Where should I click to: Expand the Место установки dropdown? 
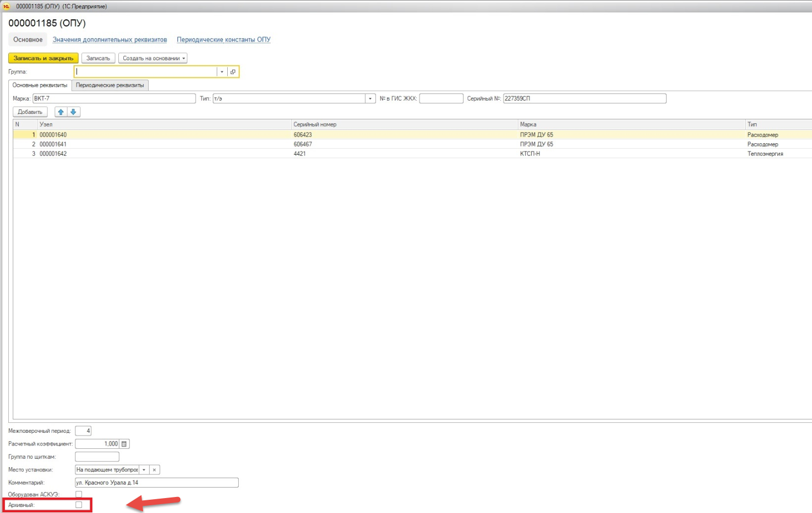pyautogui.click(x=144, y=470)
